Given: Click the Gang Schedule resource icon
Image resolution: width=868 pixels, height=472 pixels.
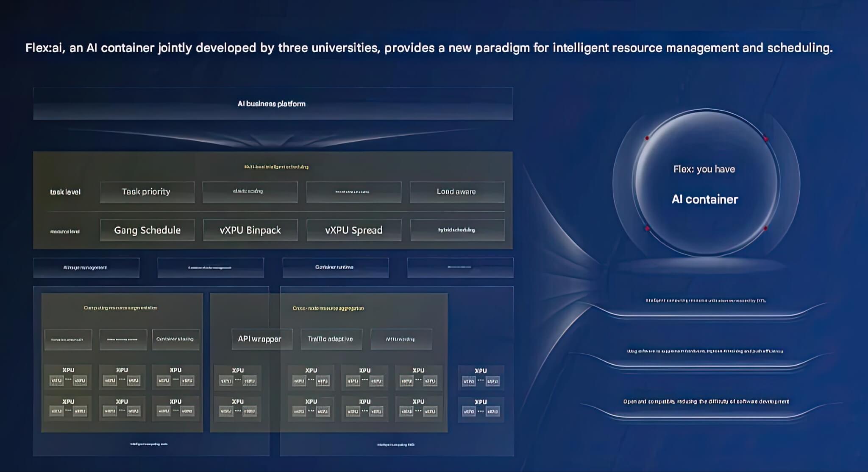Looking at the screenshot, I should tap(147, 230).
